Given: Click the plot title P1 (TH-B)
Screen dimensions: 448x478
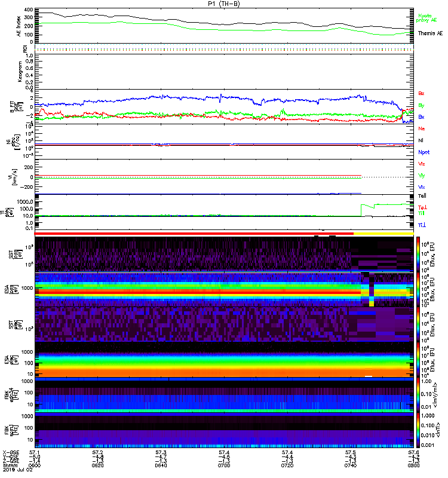Looking at the screenshot, I should [x=223, y=4].
